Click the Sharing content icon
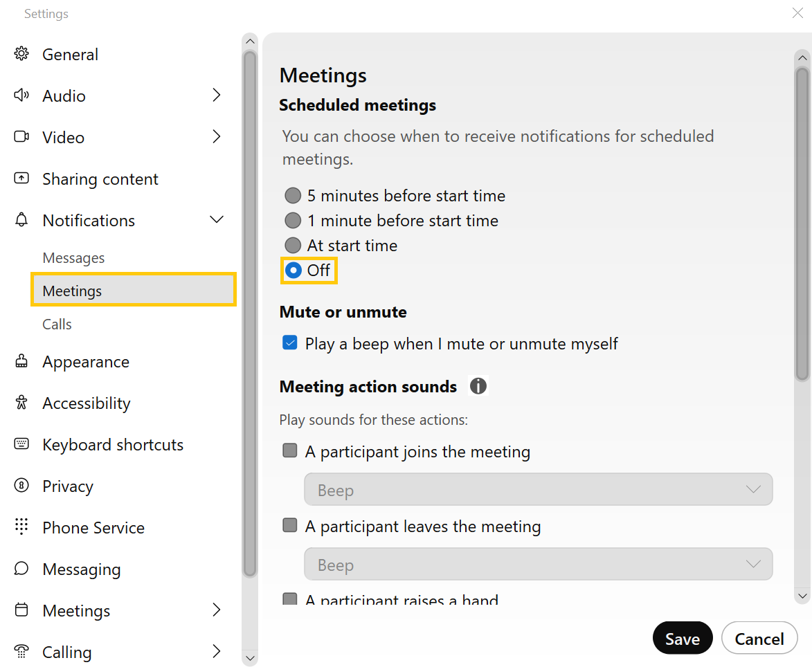Viewport: 812px width, 667px height. (21, 179)
